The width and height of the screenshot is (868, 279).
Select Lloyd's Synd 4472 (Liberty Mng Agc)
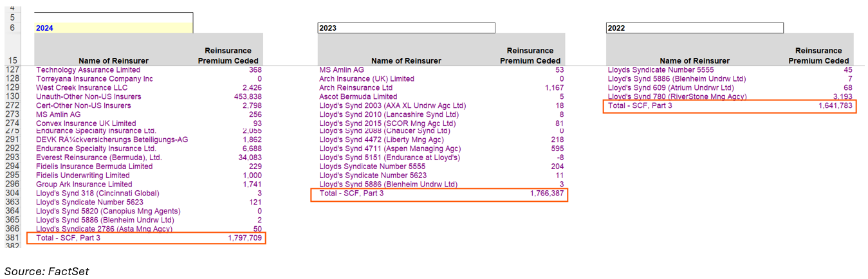click(382, 139)
